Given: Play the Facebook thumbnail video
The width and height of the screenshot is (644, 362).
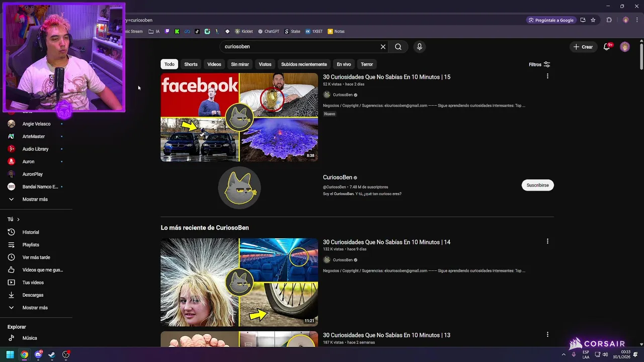Looking at the screenshot, I should [x=239, y=117].
